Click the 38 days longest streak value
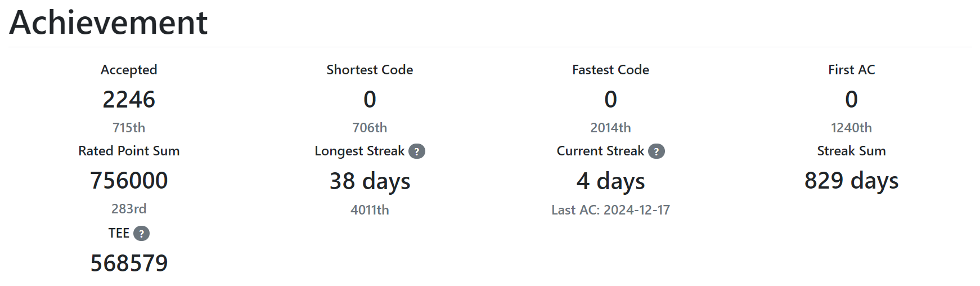Screen dimensions: 980x286 pyautogui.click(x=370, y=181)
